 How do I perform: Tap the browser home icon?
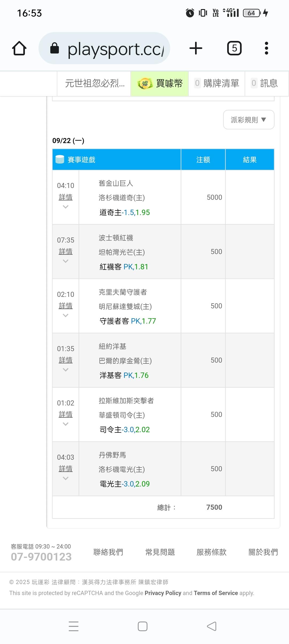pos(19,48)
